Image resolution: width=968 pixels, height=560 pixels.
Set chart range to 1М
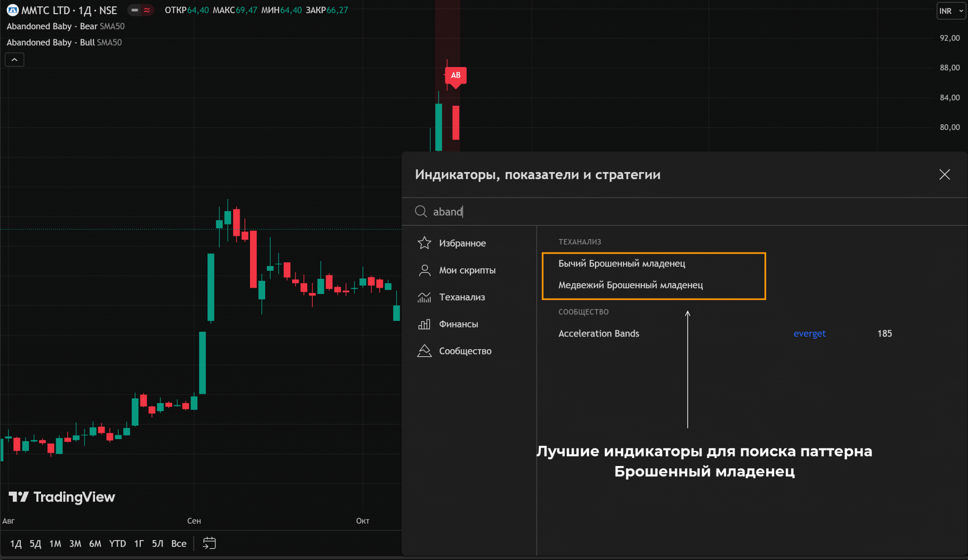[x=55, y=544]
